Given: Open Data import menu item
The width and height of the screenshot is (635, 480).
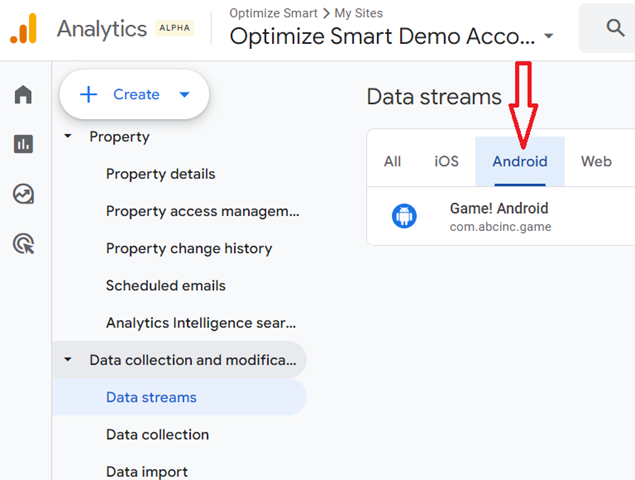Looking at the screenshot, I should tap(147, 472).
